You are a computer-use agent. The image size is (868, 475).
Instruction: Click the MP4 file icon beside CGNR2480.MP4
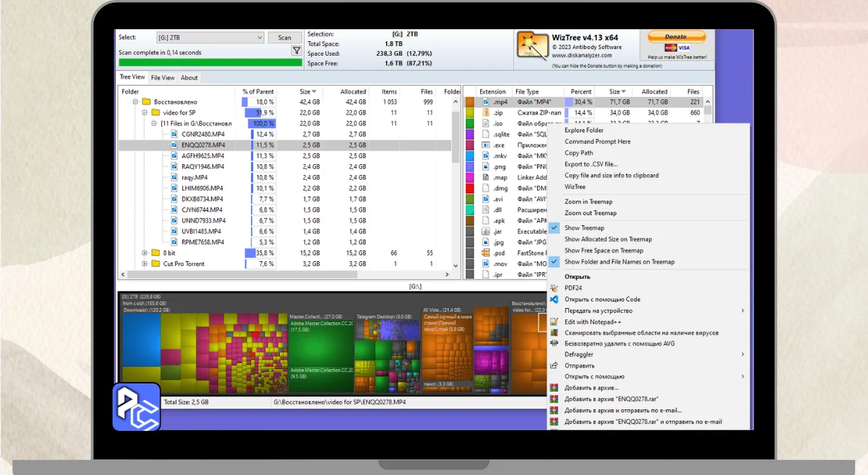(174, 134)
